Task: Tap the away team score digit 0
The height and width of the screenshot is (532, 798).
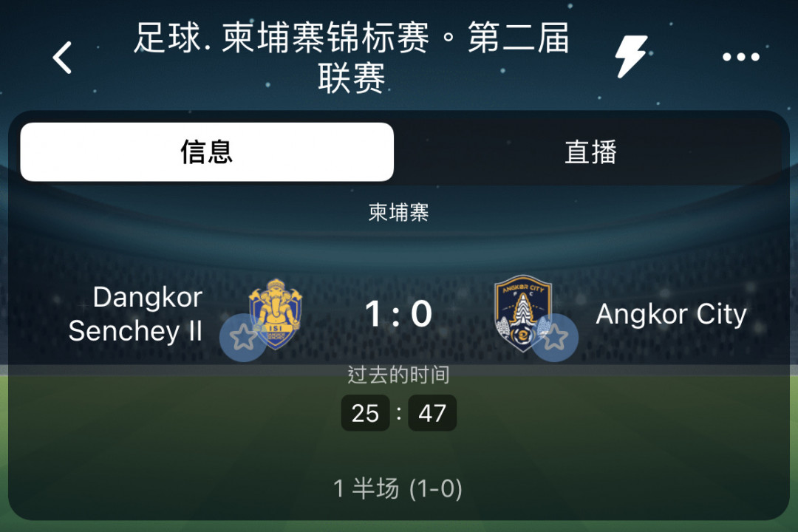Action: pyautogui.click(x=421, y=313)
